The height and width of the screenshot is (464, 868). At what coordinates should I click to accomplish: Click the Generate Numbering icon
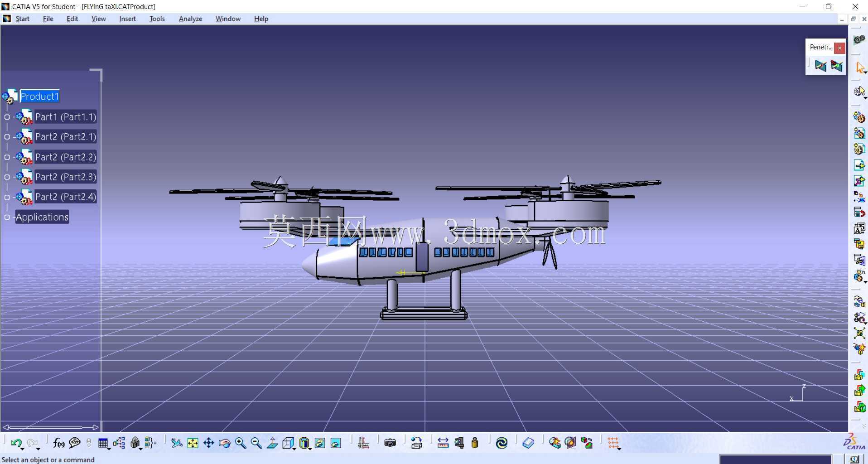click(859, 228)
